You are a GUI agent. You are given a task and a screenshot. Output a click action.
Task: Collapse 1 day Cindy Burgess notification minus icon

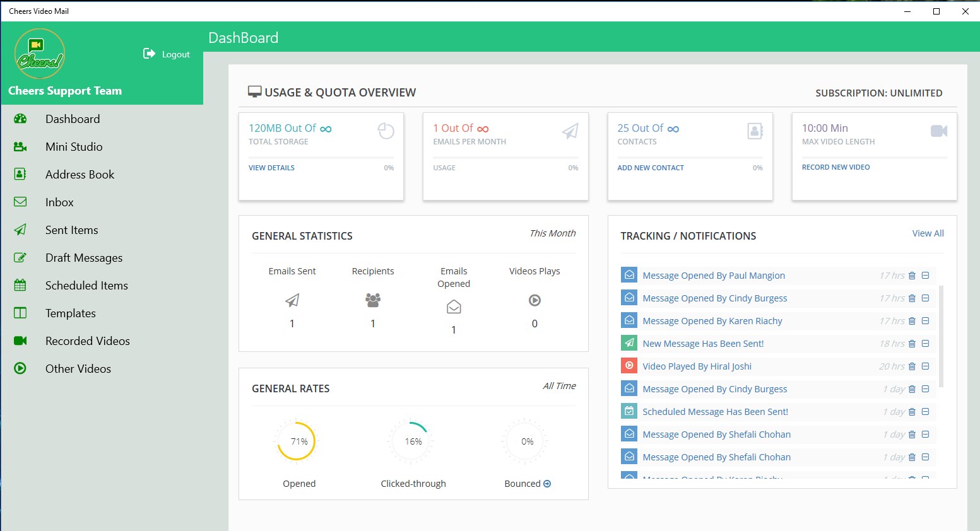pyautogui.click(x=925, y=389)
